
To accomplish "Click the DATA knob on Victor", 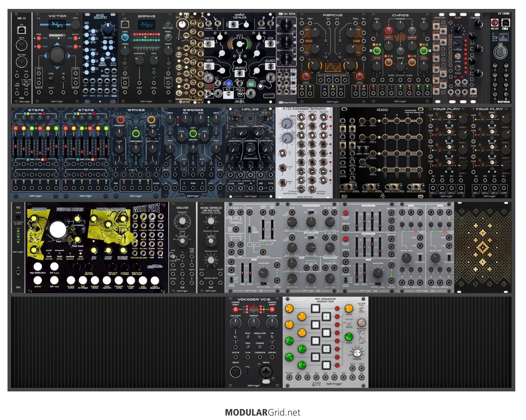I will click(75, 25).
